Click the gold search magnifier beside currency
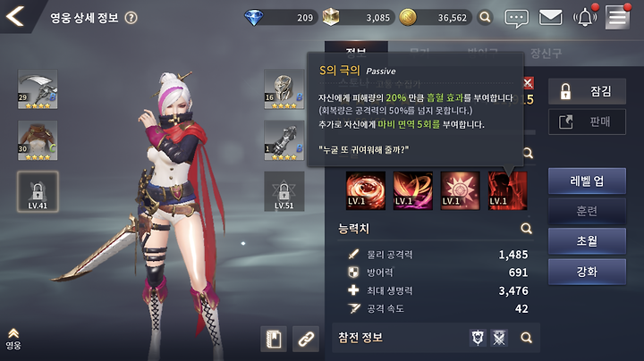644x361 pixels. 485,17
